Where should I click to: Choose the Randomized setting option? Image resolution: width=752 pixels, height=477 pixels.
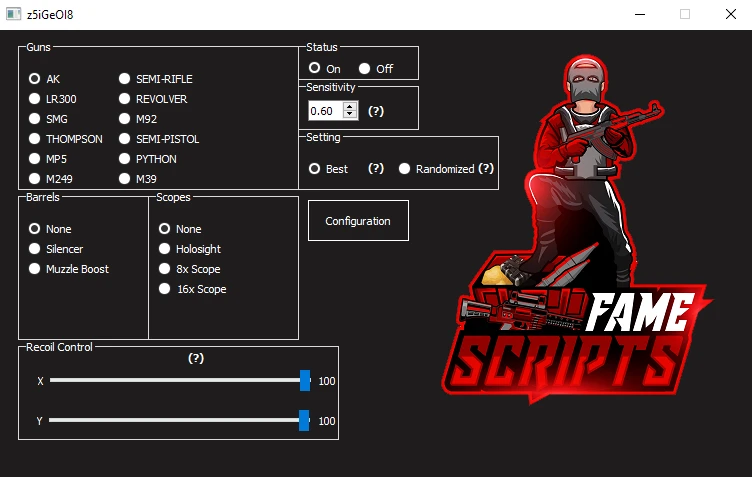[x=436, y=169]
